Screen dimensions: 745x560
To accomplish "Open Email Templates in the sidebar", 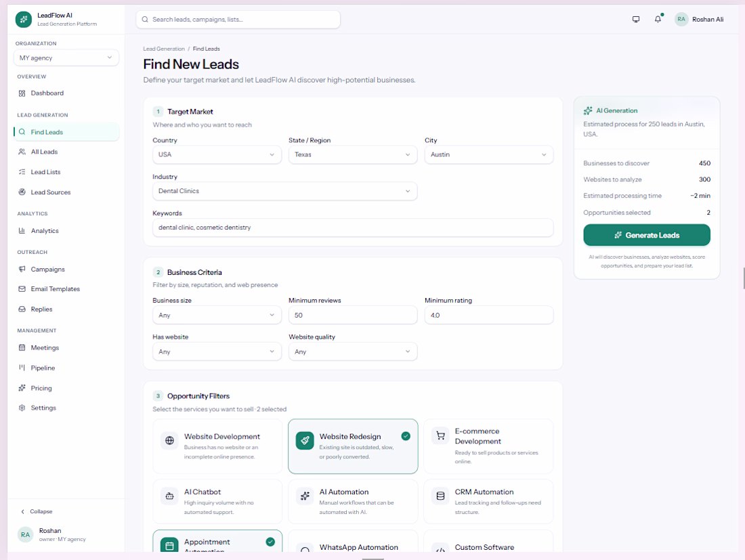I will coord(66,288).
